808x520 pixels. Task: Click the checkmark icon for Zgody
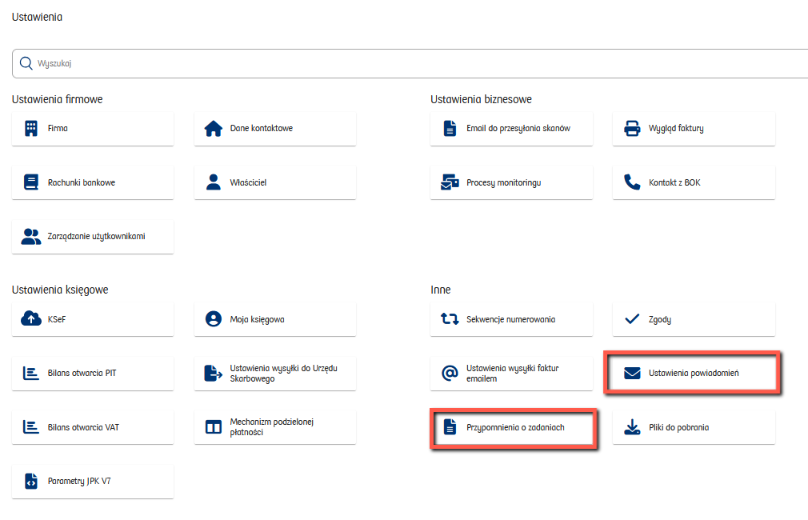[632, 319]
